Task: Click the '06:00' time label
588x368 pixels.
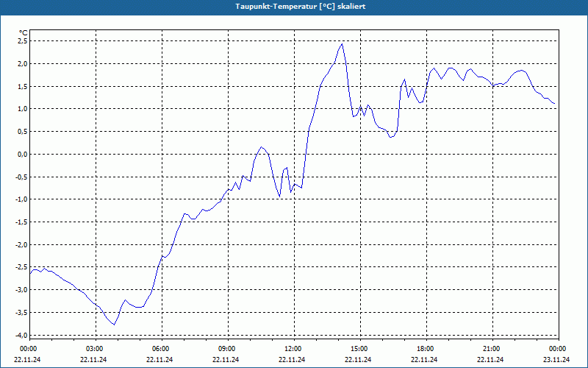Action: 161,349
